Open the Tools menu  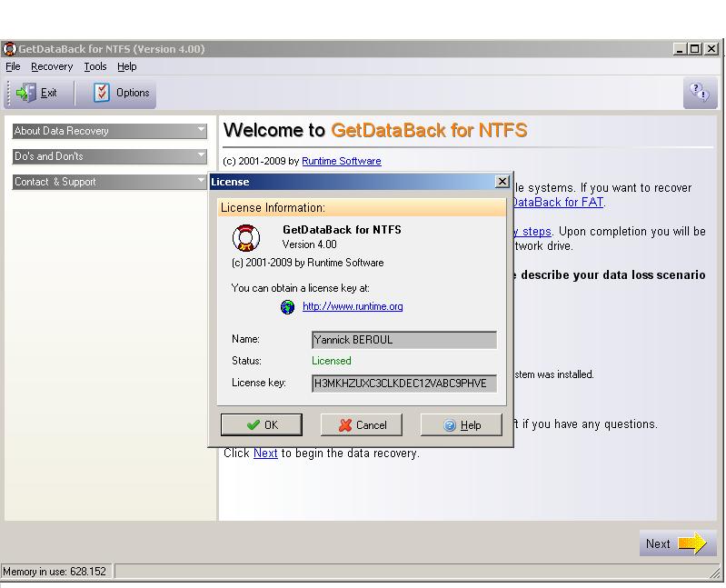click(94, 66)
